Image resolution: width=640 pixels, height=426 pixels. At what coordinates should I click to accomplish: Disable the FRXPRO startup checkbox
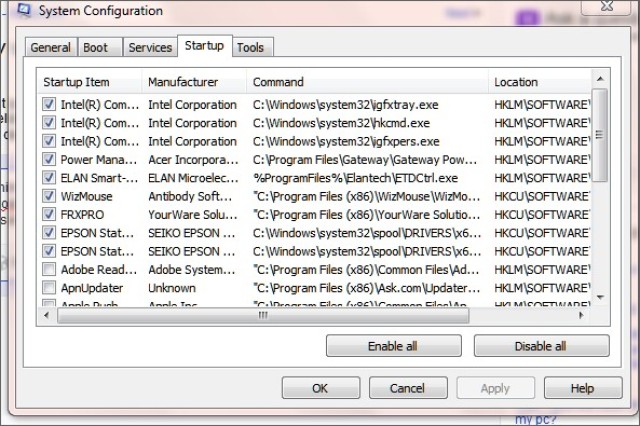point(49,215)
